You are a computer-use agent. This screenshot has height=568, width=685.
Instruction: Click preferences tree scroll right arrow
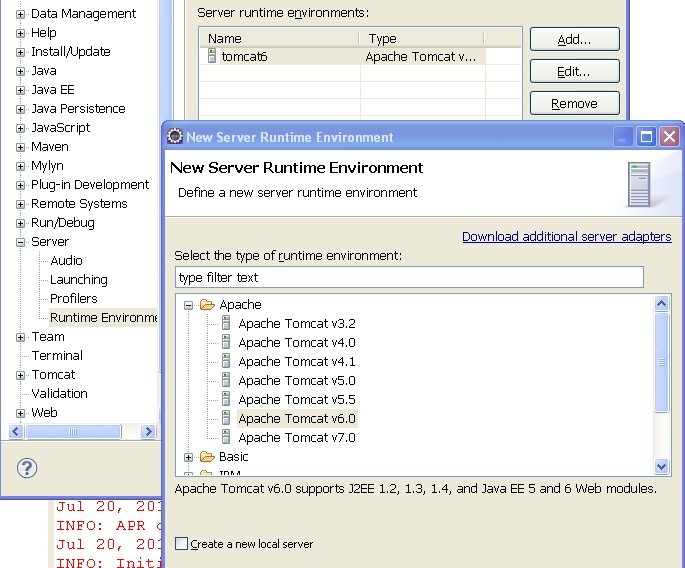(x=148, y=432)
